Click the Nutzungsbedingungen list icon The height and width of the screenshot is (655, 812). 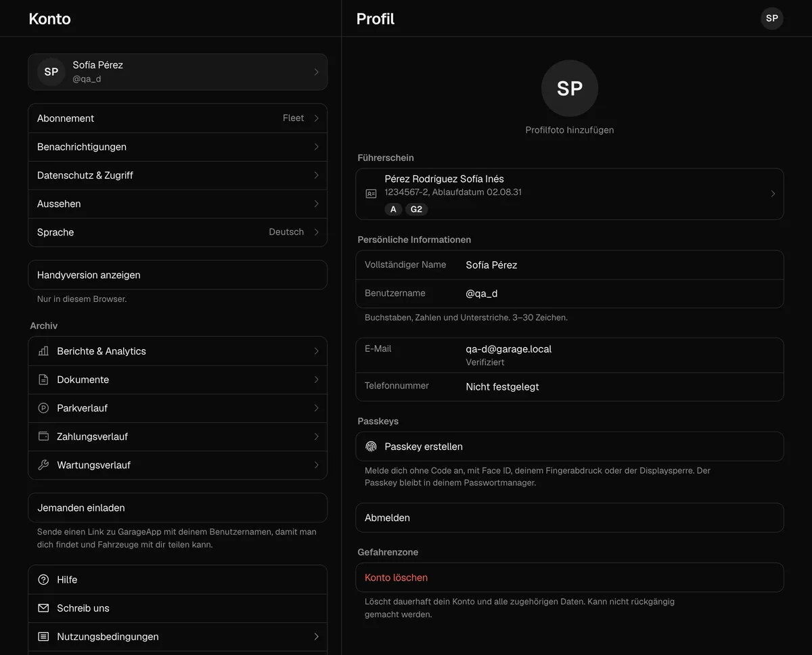tap(43, 637)
